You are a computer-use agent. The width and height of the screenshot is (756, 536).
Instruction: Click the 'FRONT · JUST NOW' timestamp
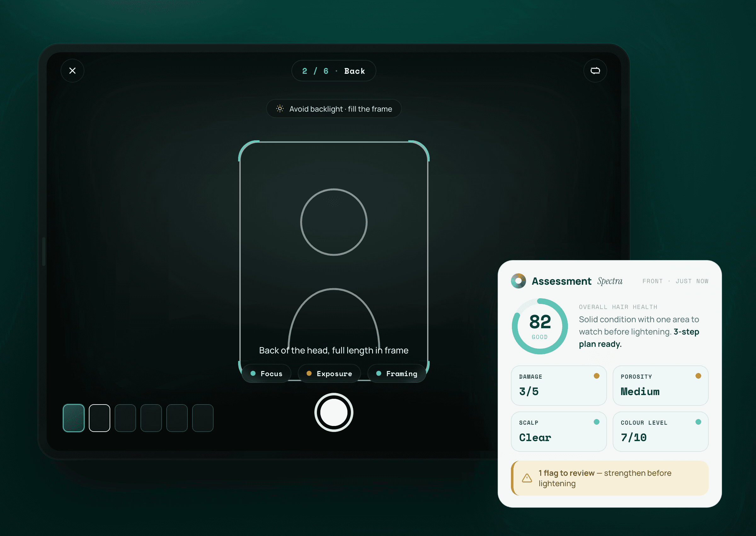(675, 281)
